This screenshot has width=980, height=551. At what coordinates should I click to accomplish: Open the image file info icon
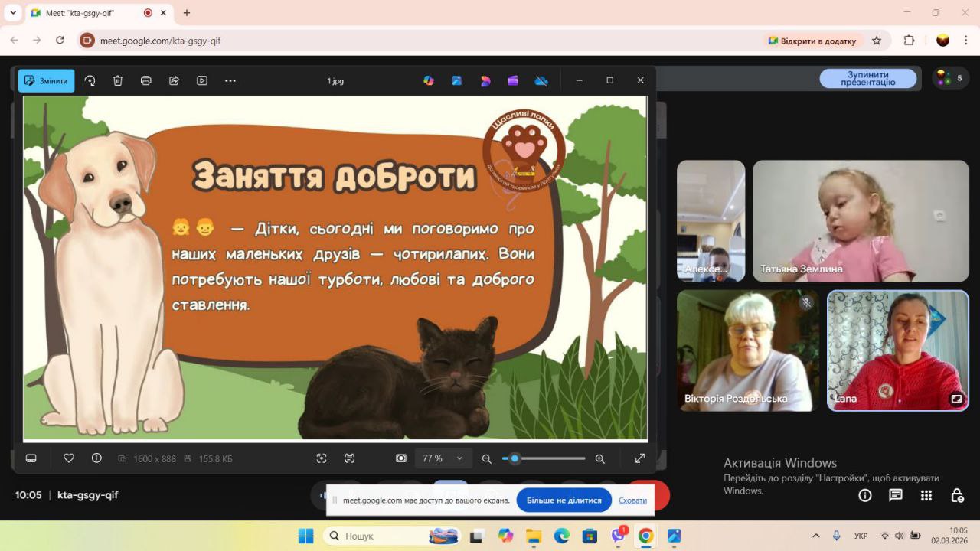[96, 458]
